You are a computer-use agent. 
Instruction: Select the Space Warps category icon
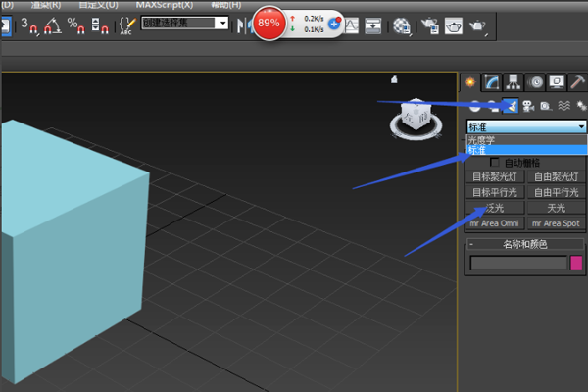[564, 106]
